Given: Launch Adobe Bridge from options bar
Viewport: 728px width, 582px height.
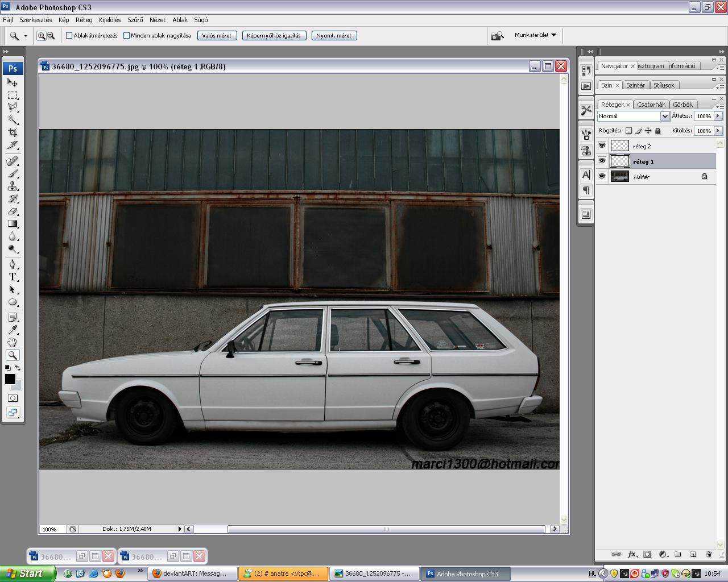Looking at the screenshot, I should (x=498, y=36).
